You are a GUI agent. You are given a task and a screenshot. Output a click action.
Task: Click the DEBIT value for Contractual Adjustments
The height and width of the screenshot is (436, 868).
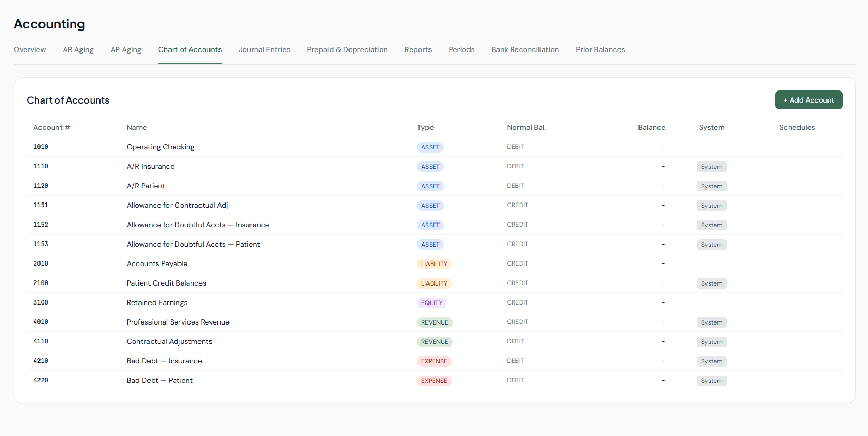click(515, 341)
